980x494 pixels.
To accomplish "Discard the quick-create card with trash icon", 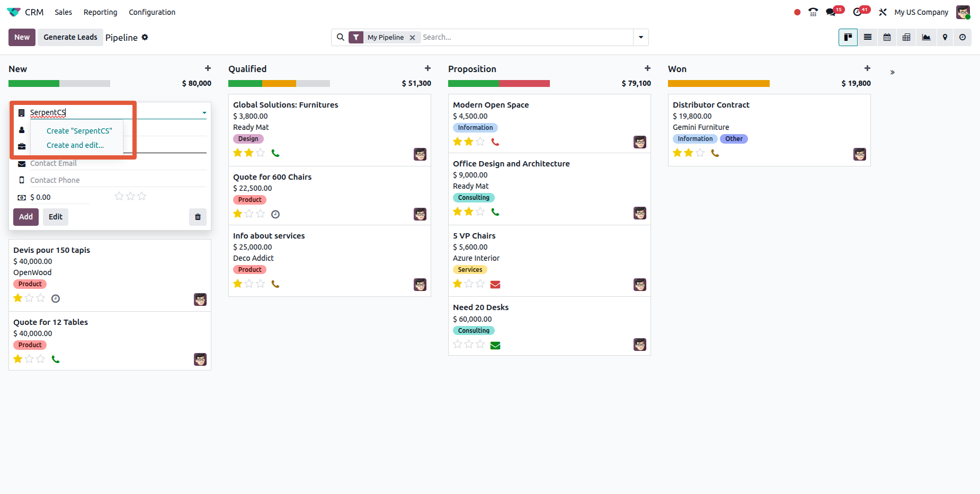I will [x=198, y=217].
